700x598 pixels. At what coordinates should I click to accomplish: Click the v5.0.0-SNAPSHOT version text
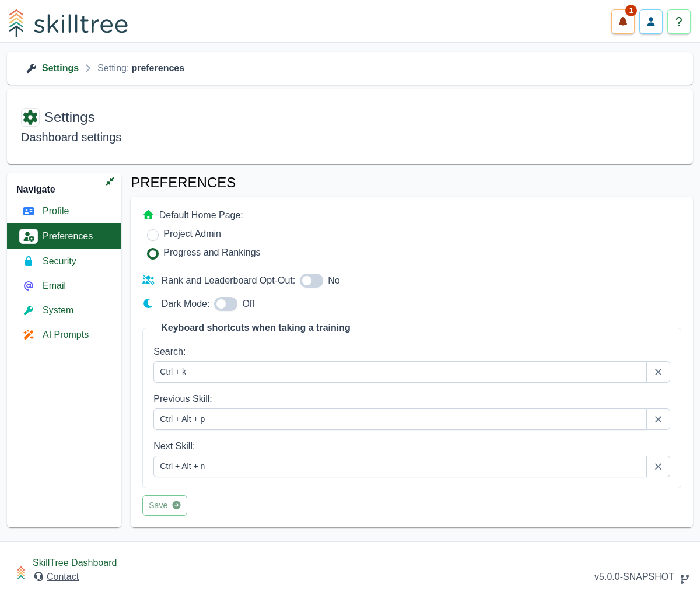click(x=634, y=577)
